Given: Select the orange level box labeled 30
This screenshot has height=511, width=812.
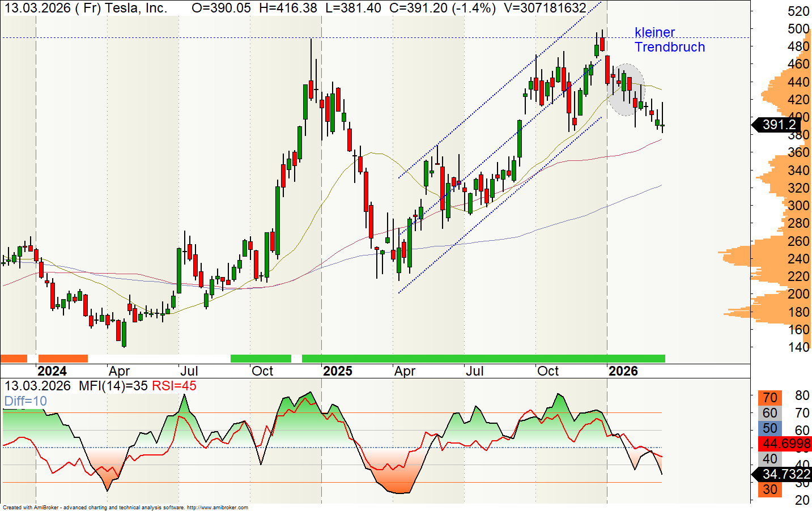Looking at the screenshot, I should (770, 489).
